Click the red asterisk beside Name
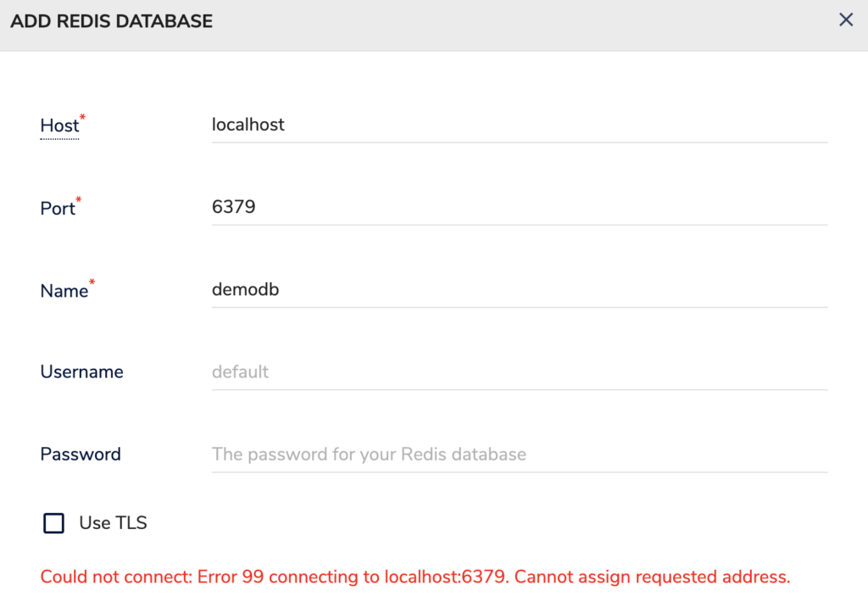This screenshot has width=868, height=608. coord(91,282)
